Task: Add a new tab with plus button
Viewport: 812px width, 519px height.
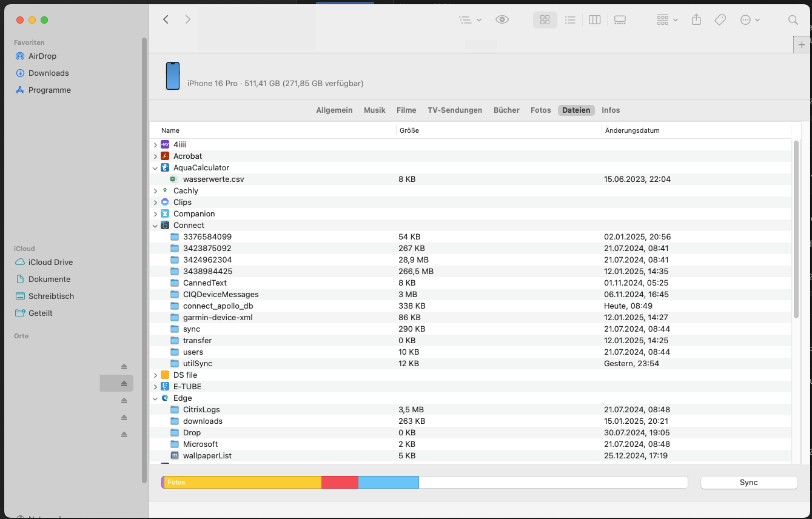Action: 802,45
